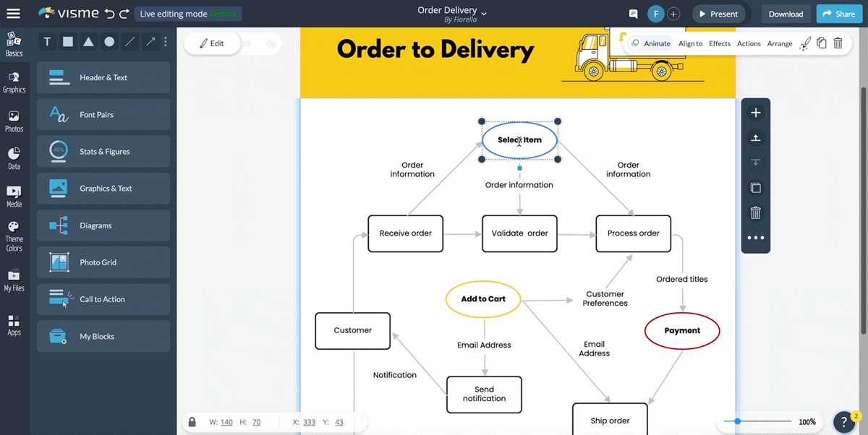Screen dimensions: 868x435
Task: Delete the selected element using trash icon
Action: [755, 212]
